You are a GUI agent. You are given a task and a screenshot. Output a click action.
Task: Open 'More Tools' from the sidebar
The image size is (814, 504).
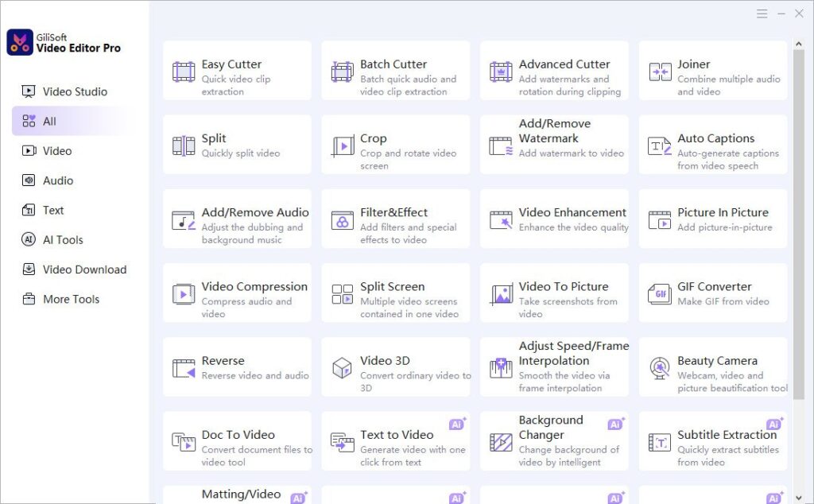tap(72, 299)
